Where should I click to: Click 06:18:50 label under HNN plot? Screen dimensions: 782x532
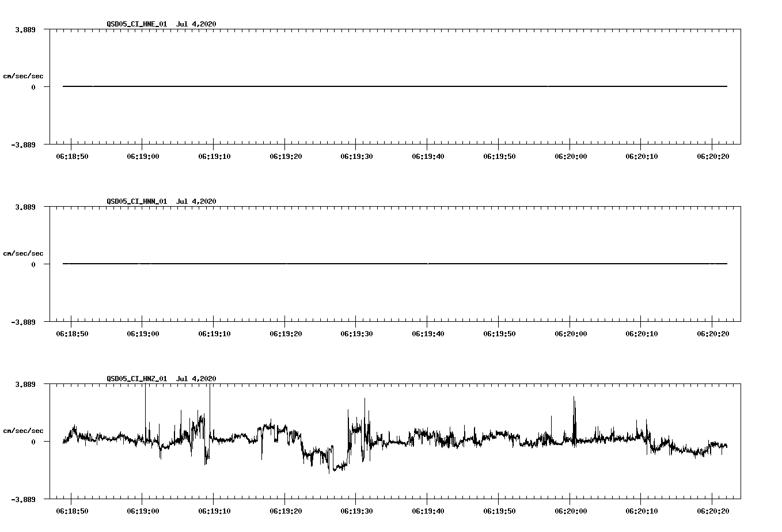72,334
